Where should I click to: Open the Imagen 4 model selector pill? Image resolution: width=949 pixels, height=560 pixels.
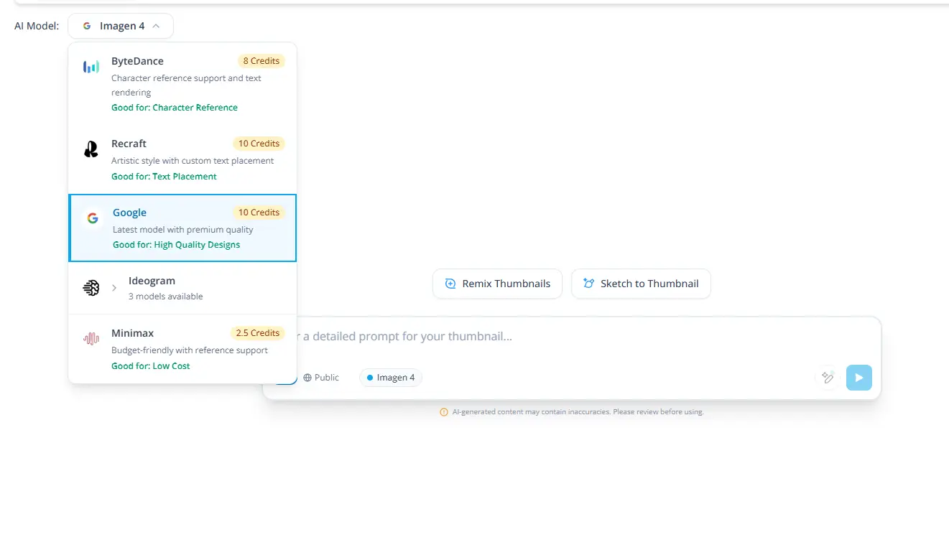121,26
